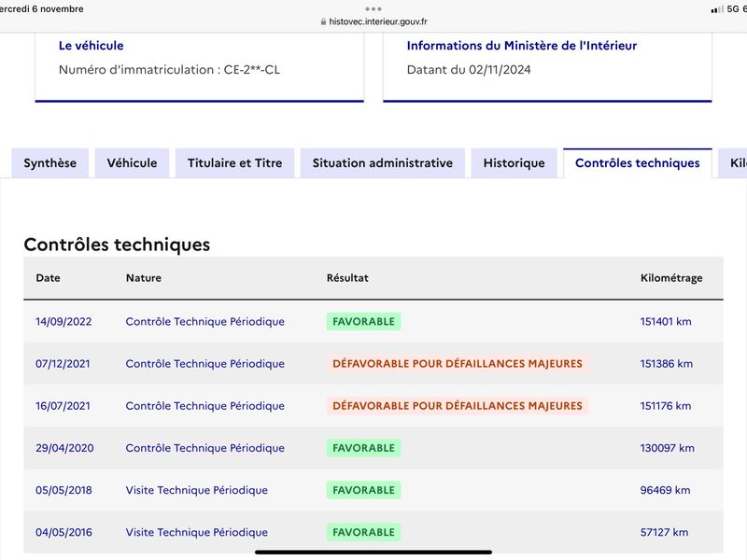Select the date 29/04/2020
Viewport: 747px width, 560px height.
[64, 448]
